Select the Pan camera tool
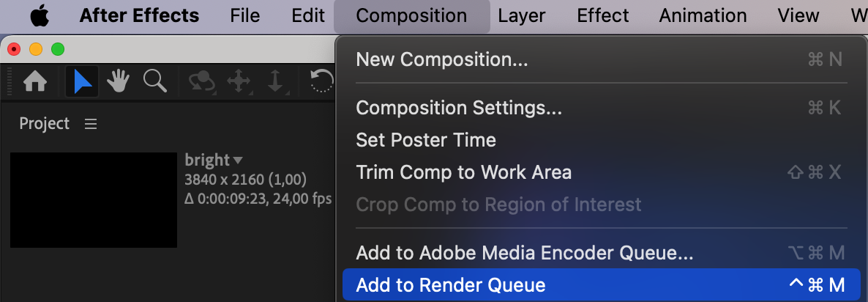The height and width of the screenshot is (302, 868). click(x=239, y=81)
